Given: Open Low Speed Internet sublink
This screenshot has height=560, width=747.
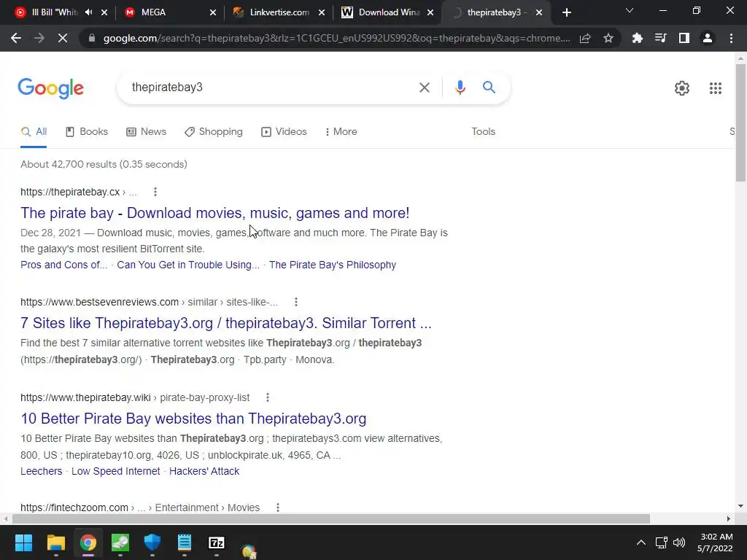Looking at the screenshot, I should (116, 471).
